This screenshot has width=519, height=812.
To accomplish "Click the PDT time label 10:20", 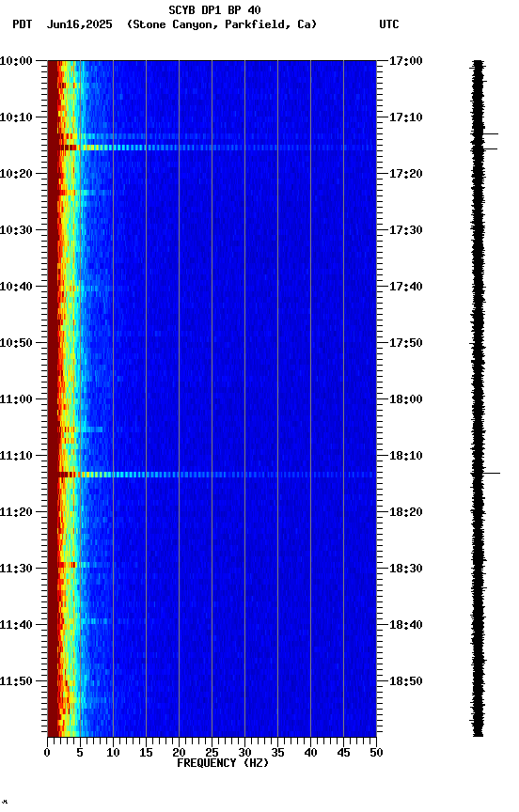I will click(16, 174).
